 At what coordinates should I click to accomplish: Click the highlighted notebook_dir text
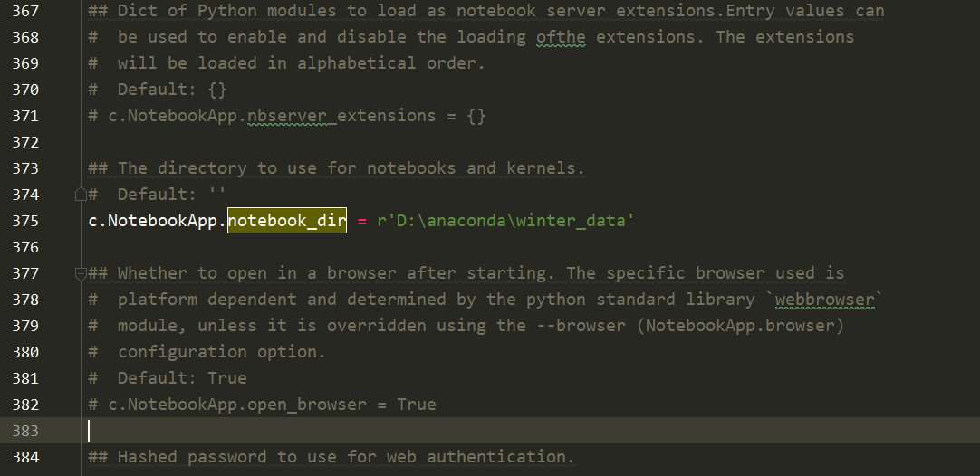(x=286, y=221)
